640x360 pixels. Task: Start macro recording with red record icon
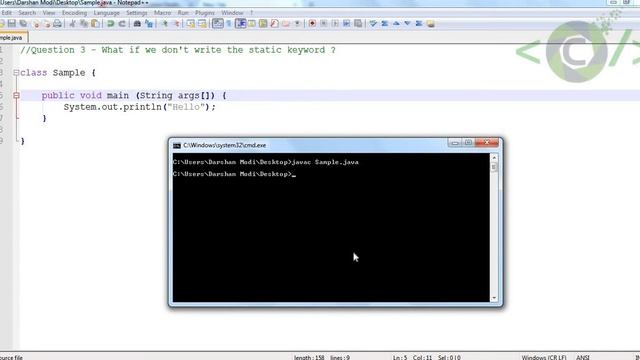coord(312,24)
